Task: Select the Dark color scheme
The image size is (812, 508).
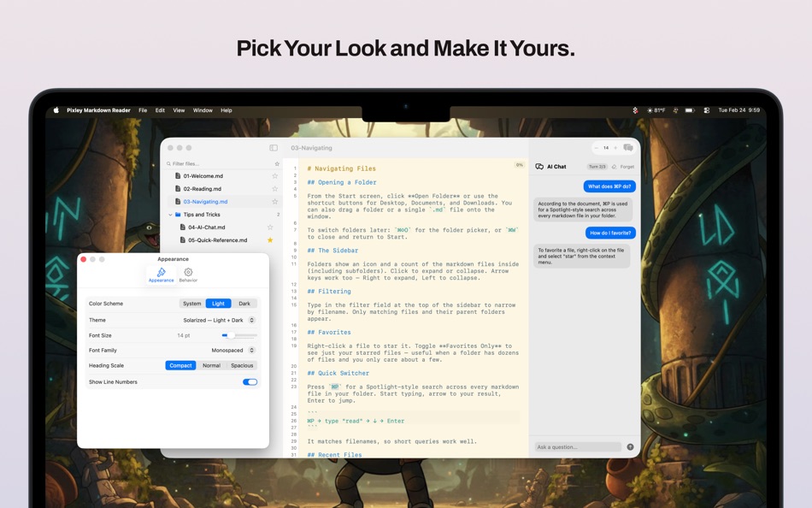Action: [245, 304]
